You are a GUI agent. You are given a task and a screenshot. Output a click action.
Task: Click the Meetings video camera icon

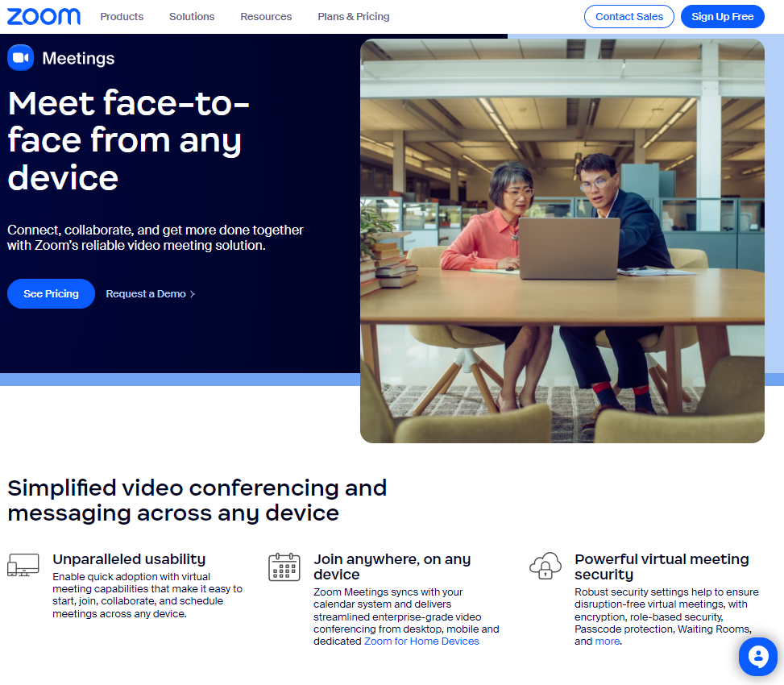pyautogui.click(x=20, y=57)
